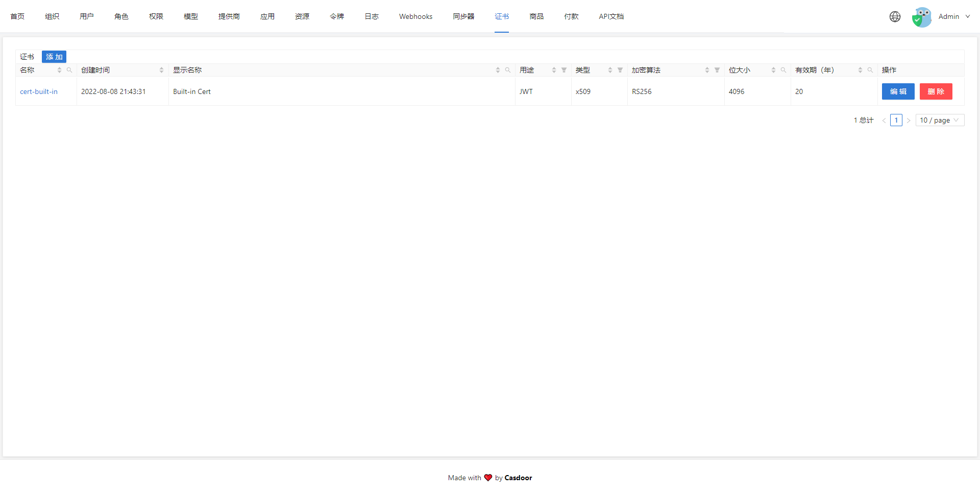Switch to the 用户 menu item

[x=87, y=16]
